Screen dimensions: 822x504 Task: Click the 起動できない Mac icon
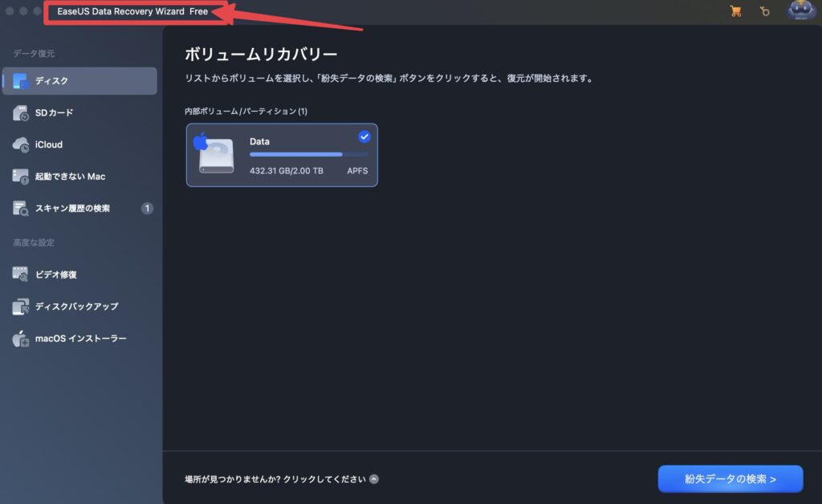pos(22,177)
